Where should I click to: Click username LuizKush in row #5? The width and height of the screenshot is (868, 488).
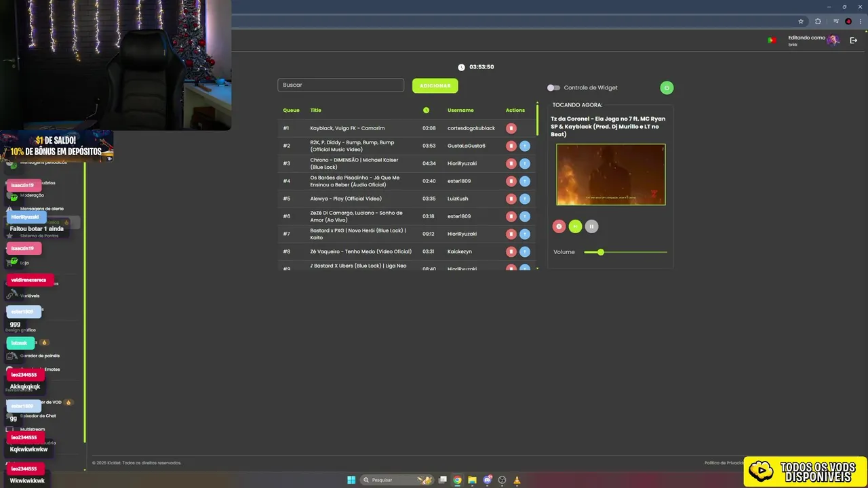pyautogui.click(x=458, y=199)
